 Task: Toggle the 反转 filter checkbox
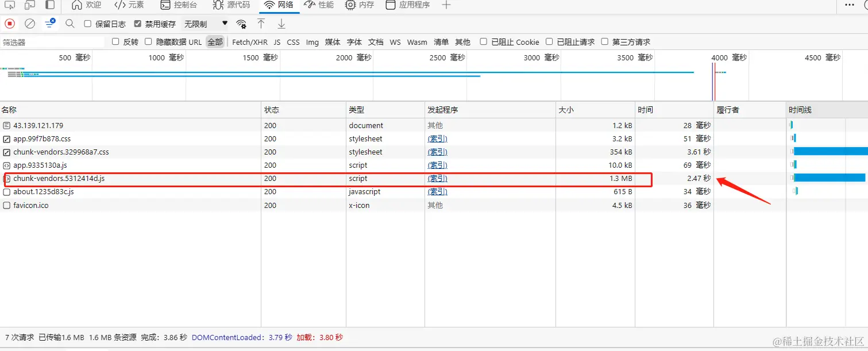115,42
